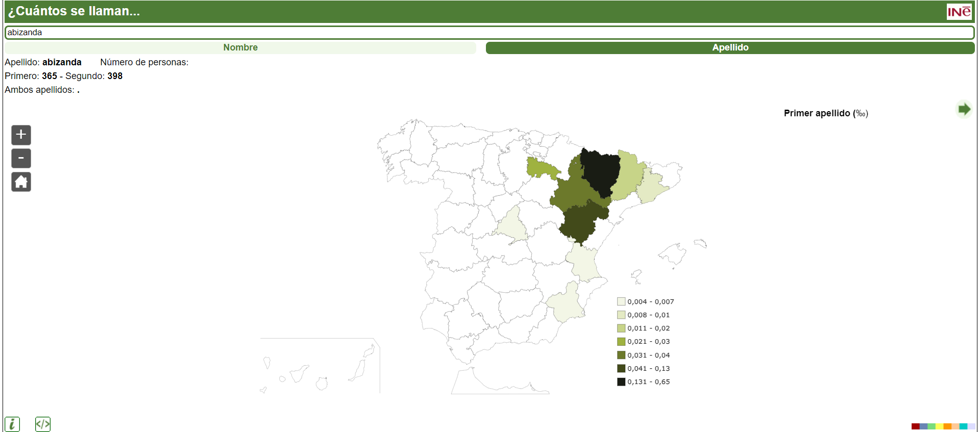This screenshot has width=980, height=432.
Task: Select the shaded Murcia region on map
Action: pyautogui.click(x=566, y=304)
